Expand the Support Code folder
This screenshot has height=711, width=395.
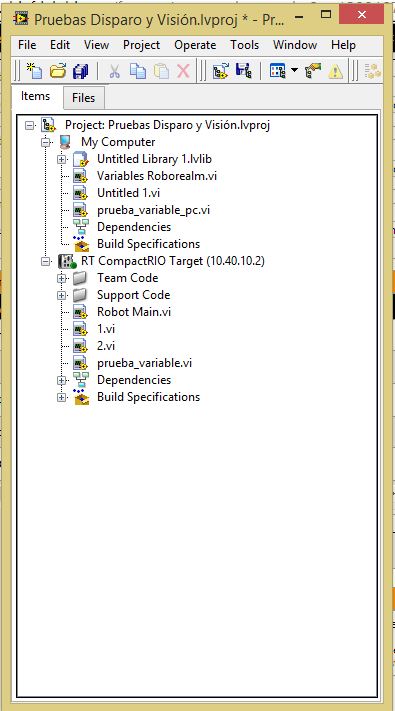point(61,296)
